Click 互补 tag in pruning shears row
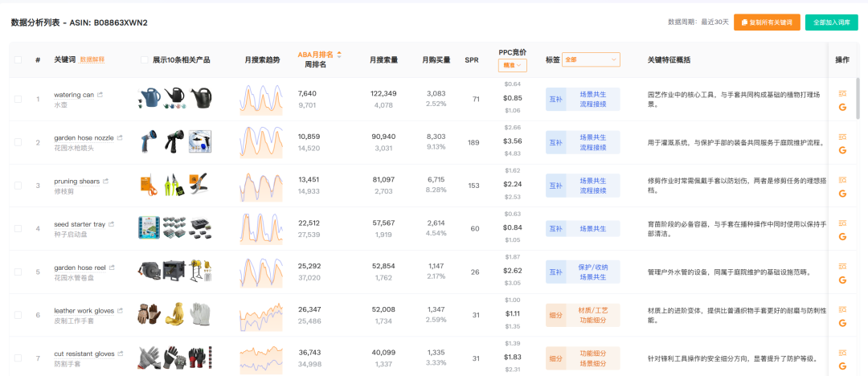Image resolution: width=868 pixels, height=376 pixels. coord(555,186)
